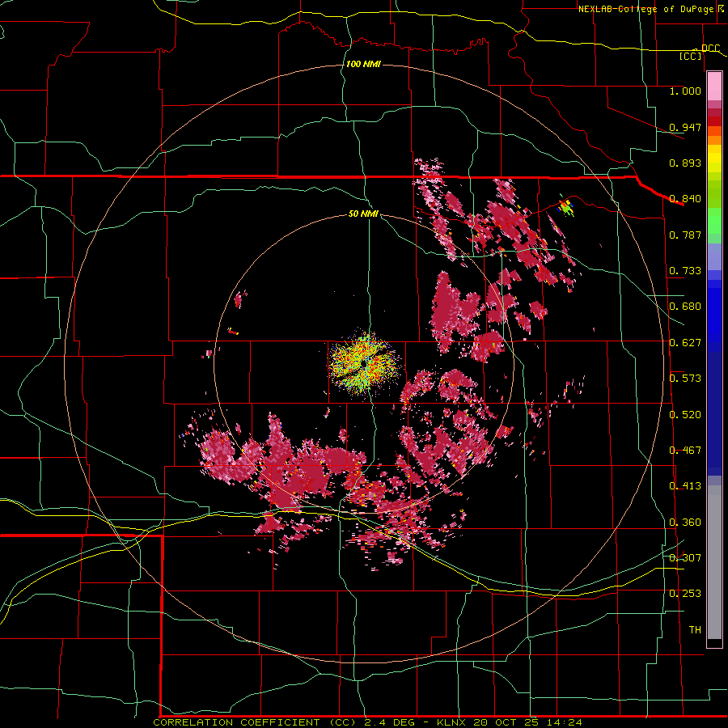Click the small multicolor echo near the northeast border
Screen dimensions: 728x728
coord(566,208)
